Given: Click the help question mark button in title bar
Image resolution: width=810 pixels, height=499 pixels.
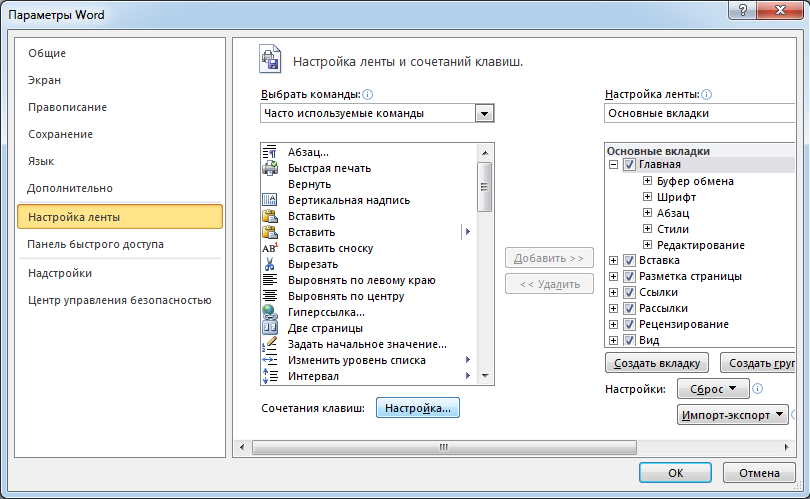Looking at the screenshot, I should tap(743, 10).
